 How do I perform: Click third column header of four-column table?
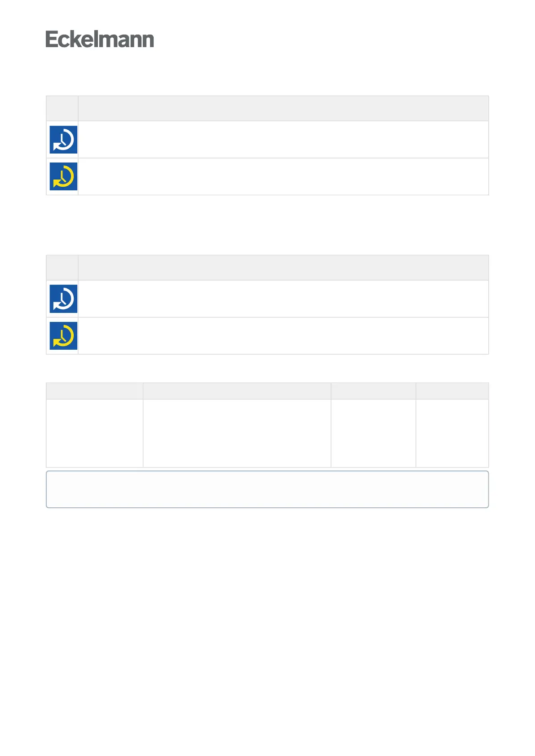click(374, 391)
